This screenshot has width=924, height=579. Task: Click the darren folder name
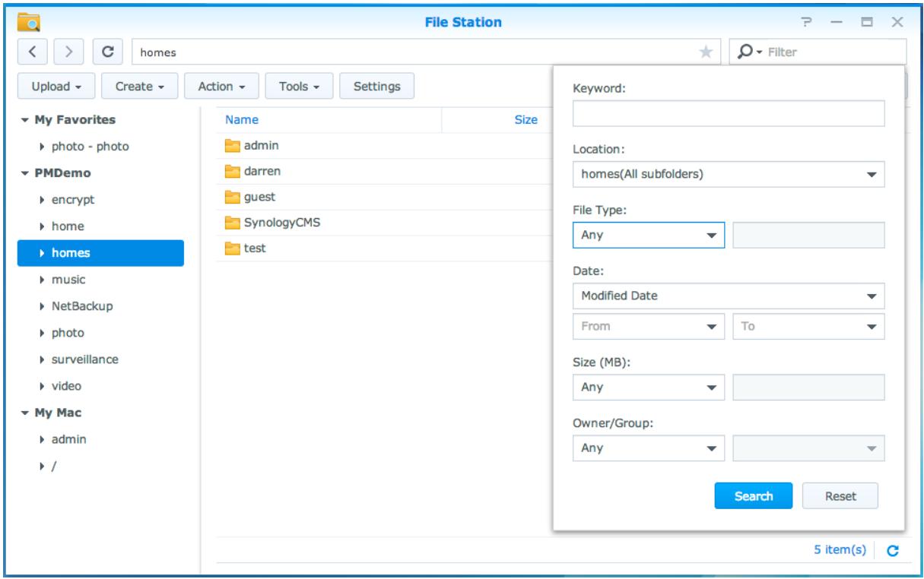click(262, 172)
